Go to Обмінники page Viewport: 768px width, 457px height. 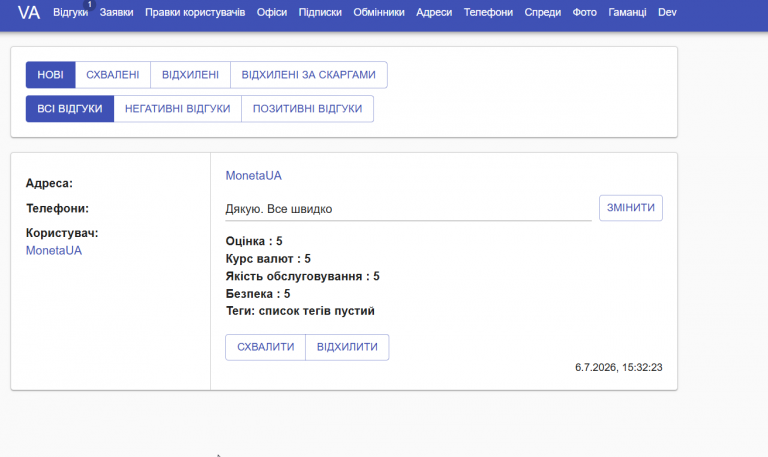(379, 12)
